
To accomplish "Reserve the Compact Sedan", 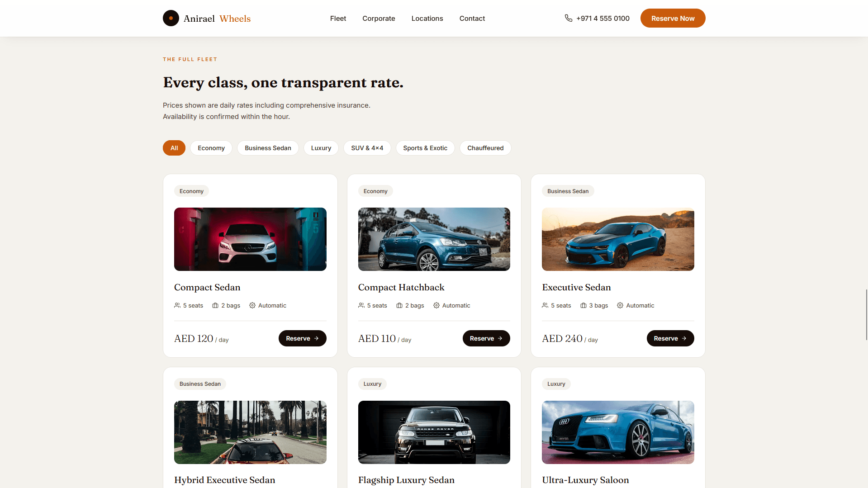I will click(x=302, y=338).
